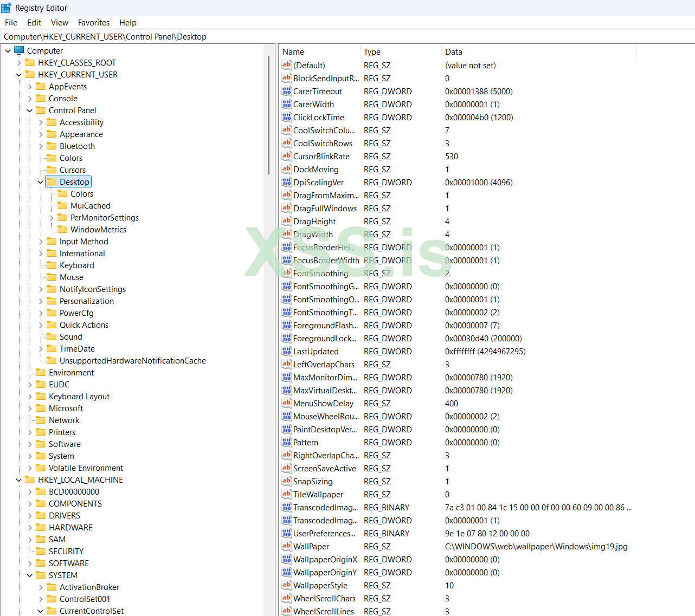
Task: Expand the PerMonitorSettings key
Action: (51, 217)
